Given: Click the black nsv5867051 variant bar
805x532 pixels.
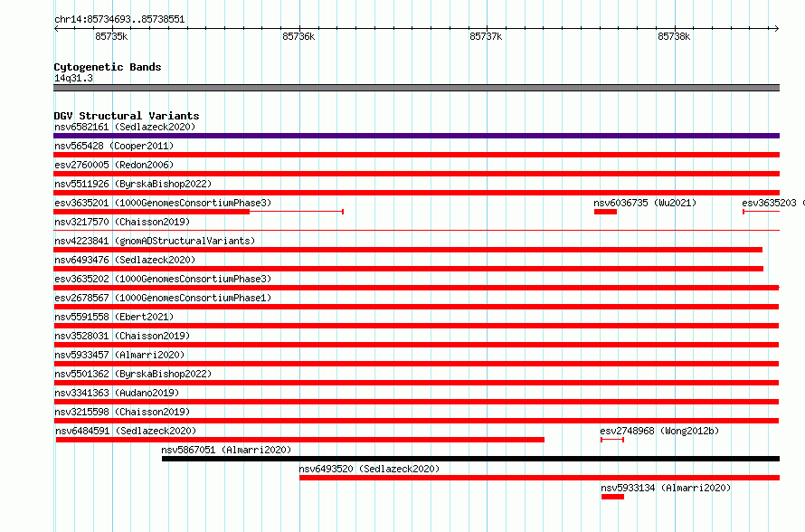Looking at the screenshot, I should 470,459.
